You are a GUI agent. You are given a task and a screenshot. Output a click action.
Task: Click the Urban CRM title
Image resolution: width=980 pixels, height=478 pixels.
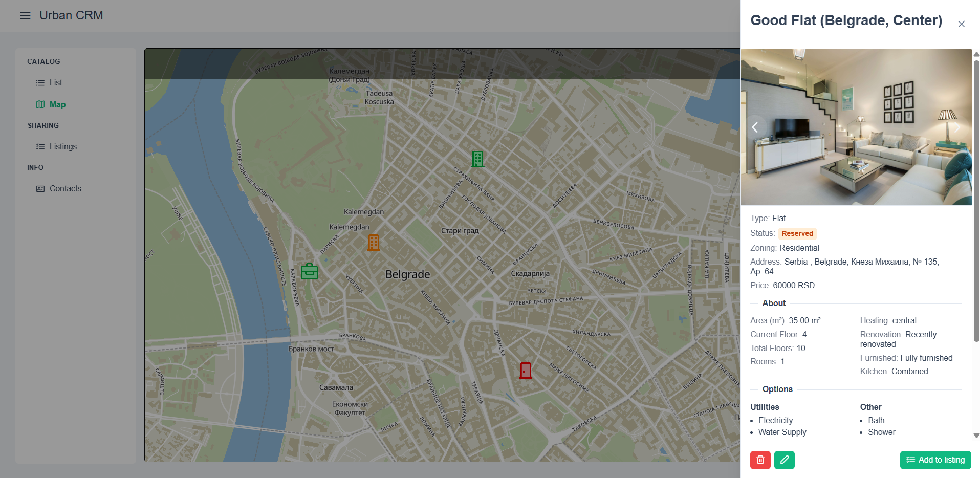click(71, 15)
